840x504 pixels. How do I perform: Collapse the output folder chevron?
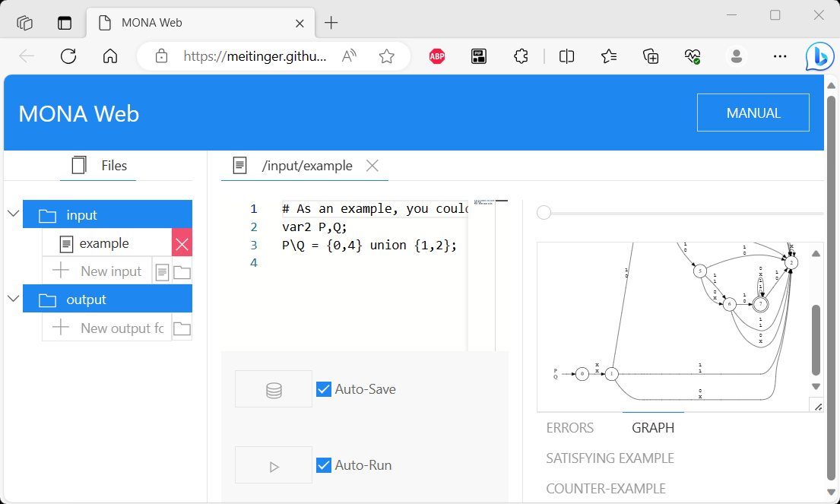tap(14, 299)
